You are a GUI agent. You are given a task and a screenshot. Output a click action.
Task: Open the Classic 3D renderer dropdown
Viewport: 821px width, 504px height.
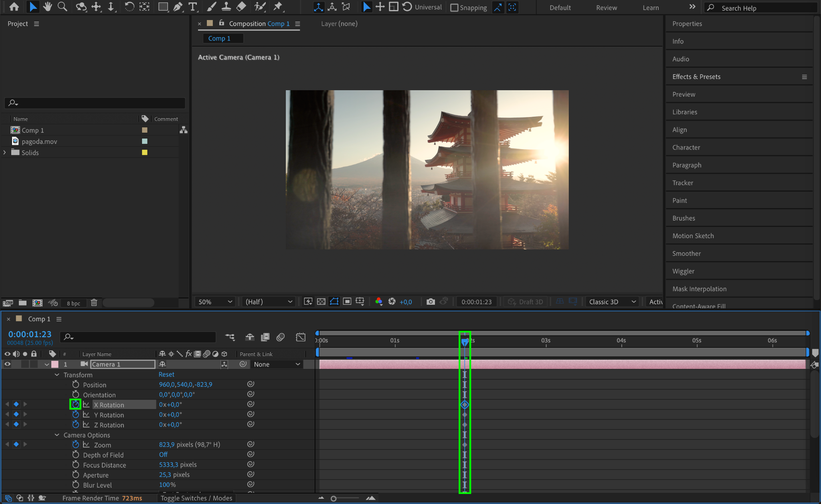click(612, 302)
